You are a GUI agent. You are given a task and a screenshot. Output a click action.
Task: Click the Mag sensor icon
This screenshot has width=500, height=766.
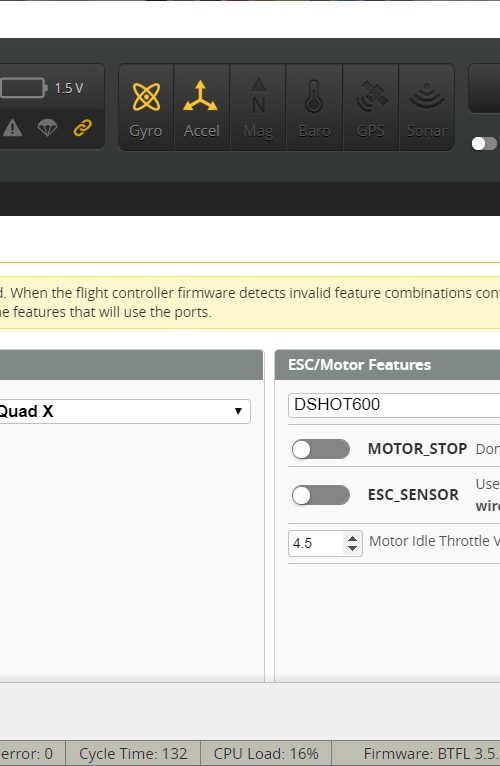pos(259,96)
